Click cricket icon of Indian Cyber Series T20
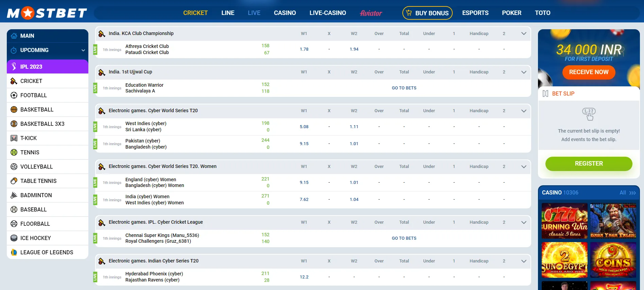 [x=102, y=261]
